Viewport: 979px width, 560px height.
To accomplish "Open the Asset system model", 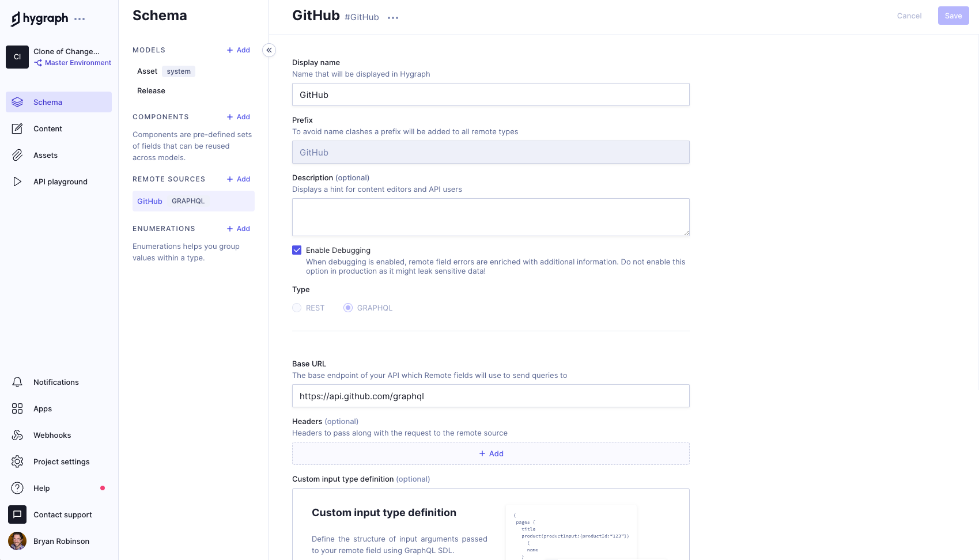I will click(148, 71).
